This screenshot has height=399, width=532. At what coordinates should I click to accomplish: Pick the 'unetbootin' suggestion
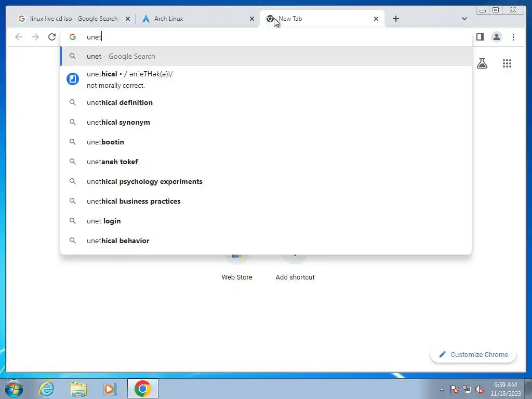(x=266, y=142)
